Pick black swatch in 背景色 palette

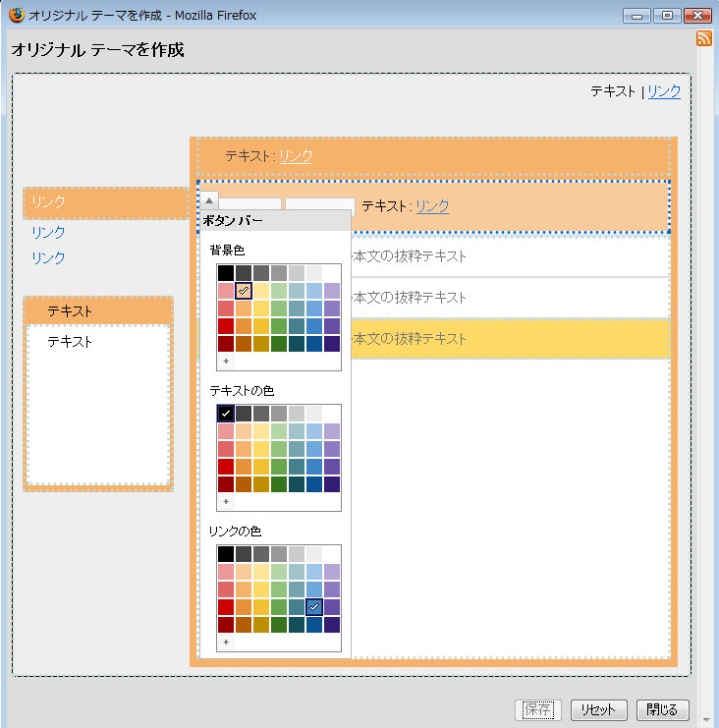coord(226,273)
